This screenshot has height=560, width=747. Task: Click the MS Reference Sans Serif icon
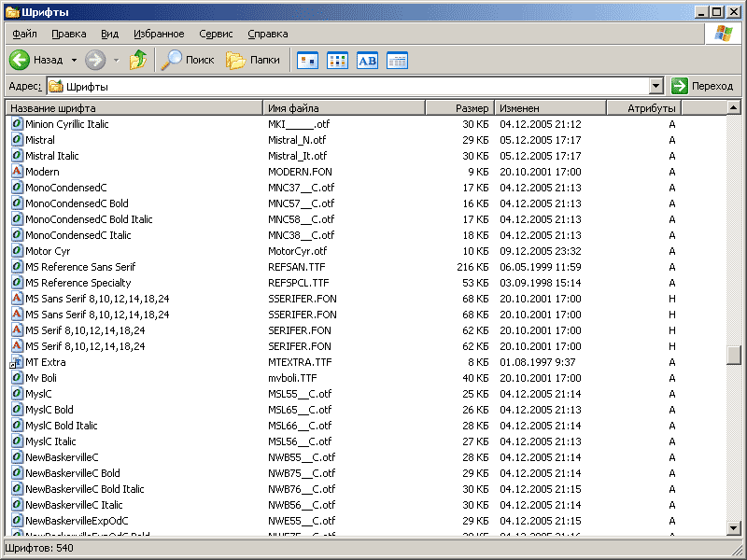click(x=17, y=267)
